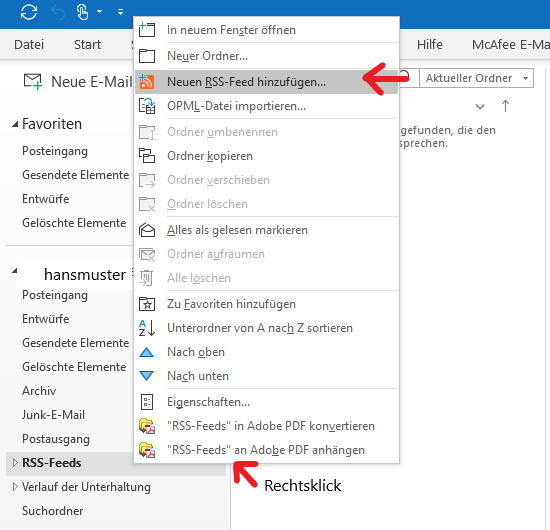Choose Nach unten menu entry
The width and height of the screenshot is (550, 530).
[267, 376]
